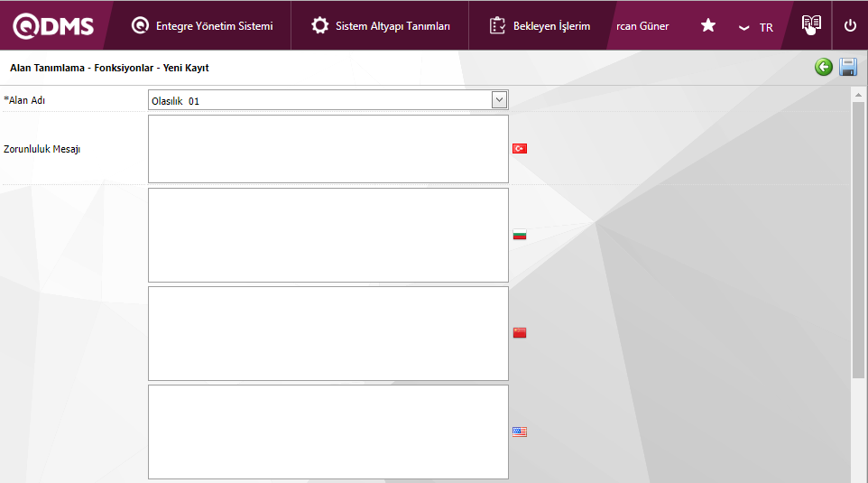The width and height of the screenshot is (868, 483).
Task: Expand the Alan Adı dropdown arrow
Action: (x=499, y=100)
